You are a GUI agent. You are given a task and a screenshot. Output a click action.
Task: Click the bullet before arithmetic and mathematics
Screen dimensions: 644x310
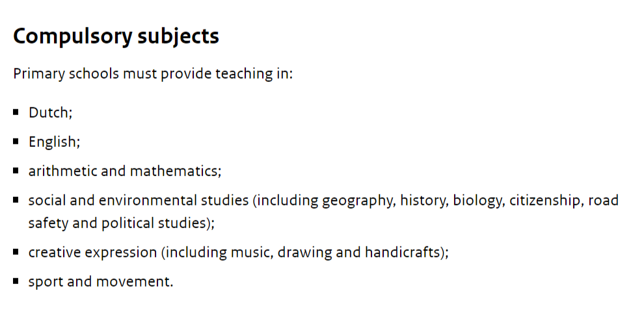pyautogui.click(x=16, y=170)
